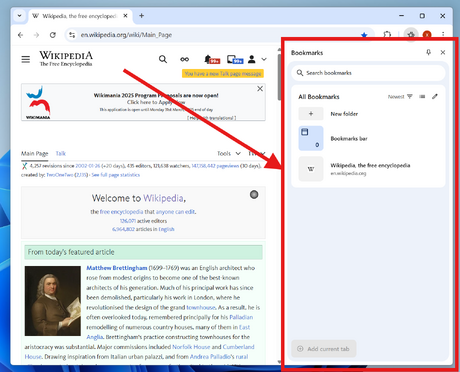This screenshot has height=372, width=460.
Task: Pin the Bookmarks side panel
Action: tap(429, 52)
